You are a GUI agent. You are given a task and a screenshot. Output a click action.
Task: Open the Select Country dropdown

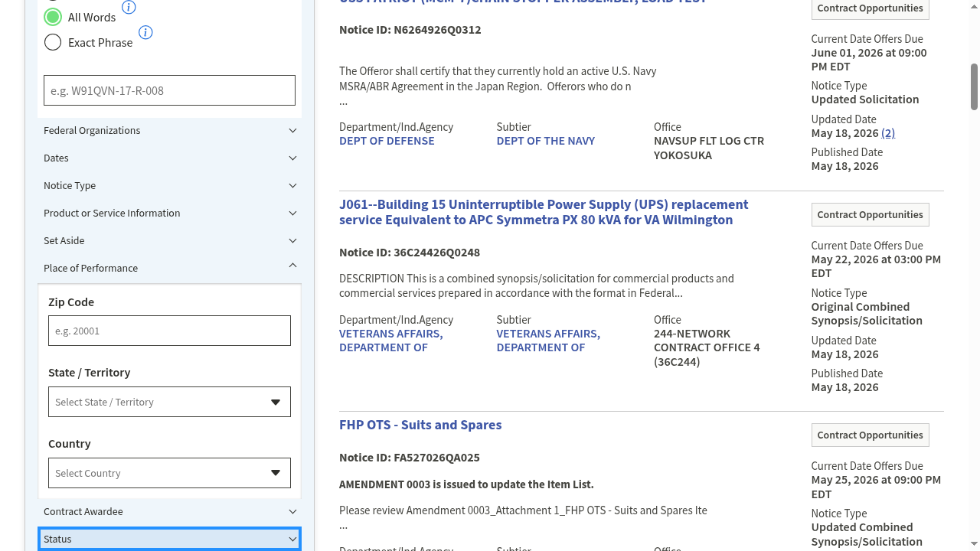pyautogui.click(x=169, y=473)
